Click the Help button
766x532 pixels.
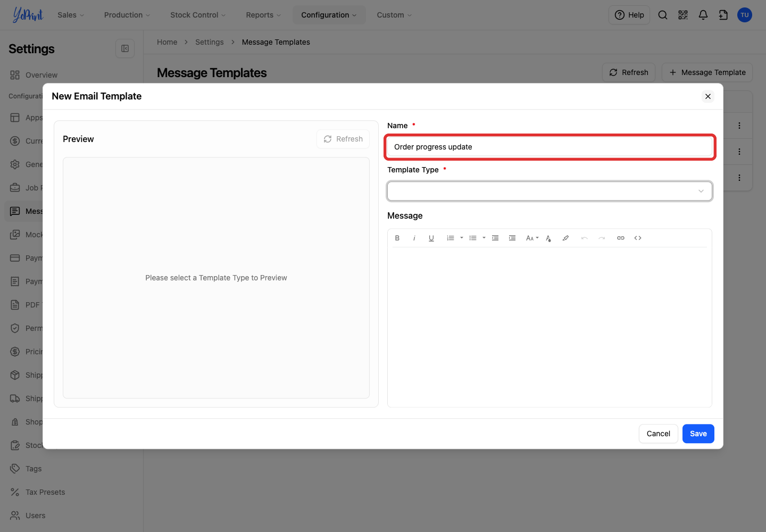[629, 15]
